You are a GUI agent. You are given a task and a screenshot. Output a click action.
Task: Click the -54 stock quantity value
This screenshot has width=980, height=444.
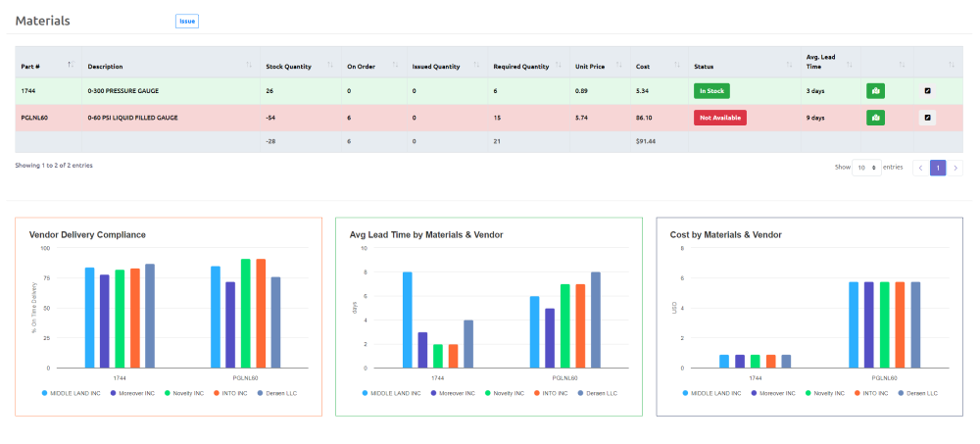[x=271, y=117]
